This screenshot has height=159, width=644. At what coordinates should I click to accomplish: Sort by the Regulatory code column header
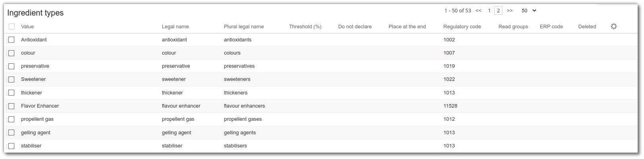coord(462,27)
